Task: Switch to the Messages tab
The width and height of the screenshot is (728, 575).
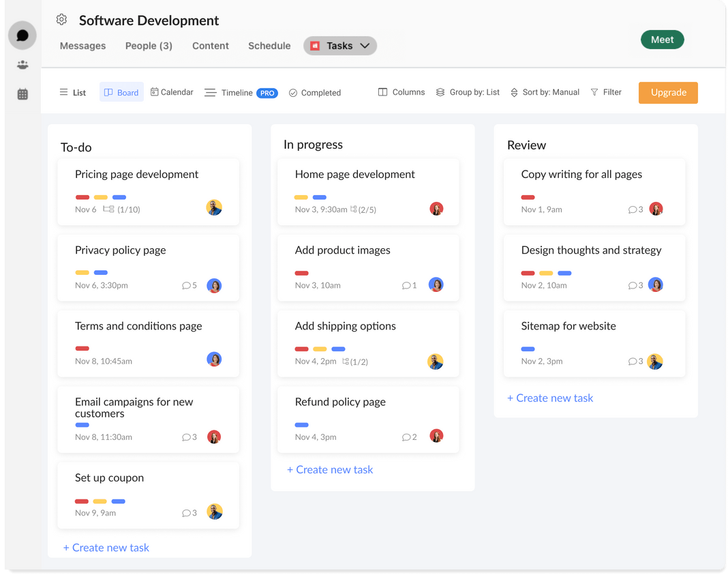Action: (82, 46)
